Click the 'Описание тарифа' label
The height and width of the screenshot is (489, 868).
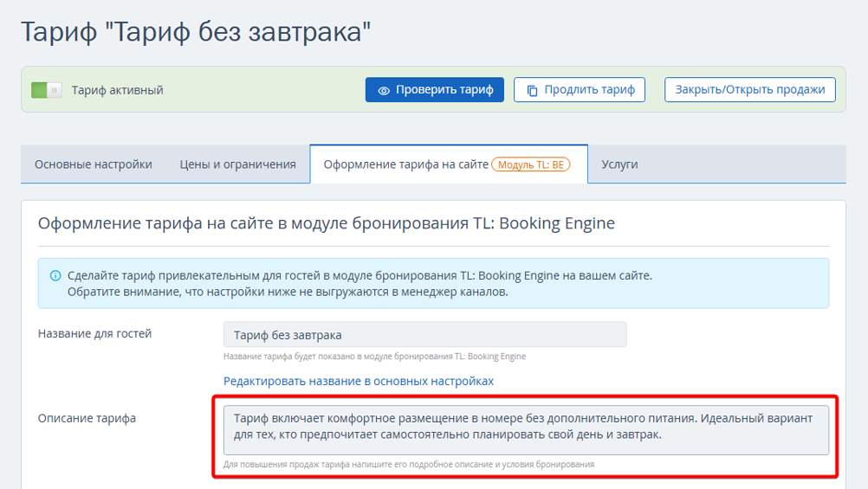(x=87, y=418)
